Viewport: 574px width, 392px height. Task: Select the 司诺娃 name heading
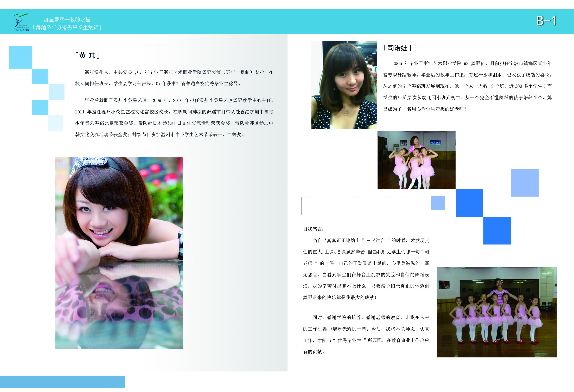click(x=397, y=48)
